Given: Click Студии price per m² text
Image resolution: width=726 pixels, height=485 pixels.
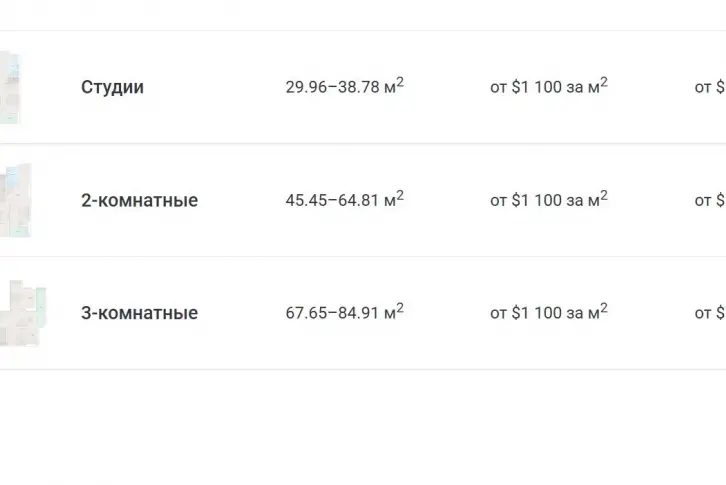Looking at the screenshot, I should point(548,87).
